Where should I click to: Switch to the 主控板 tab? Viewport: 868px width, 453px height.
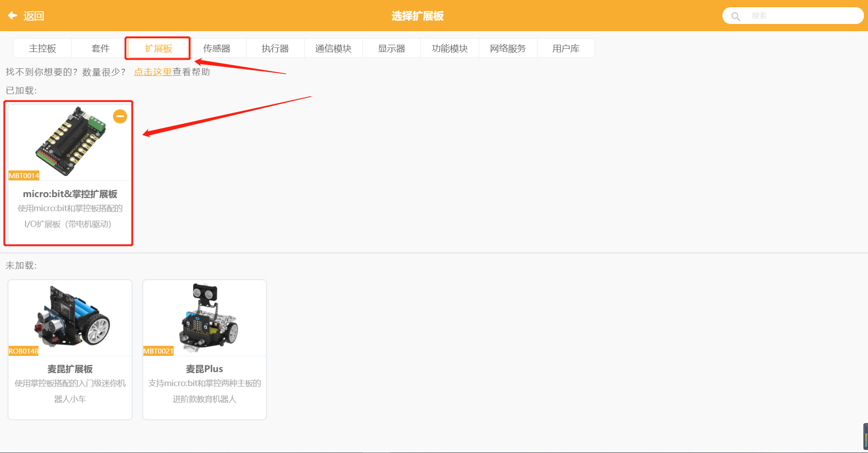click(x=42, y=48)
